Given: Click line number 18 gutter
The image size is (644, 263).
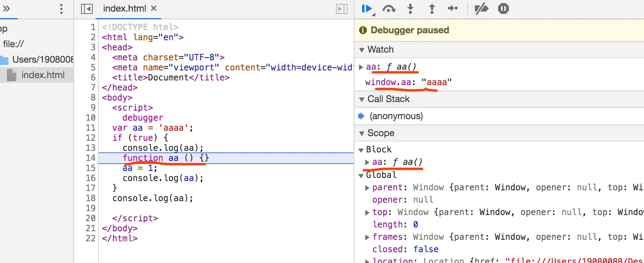Looking at the screenshot, I should pos(90,198).
